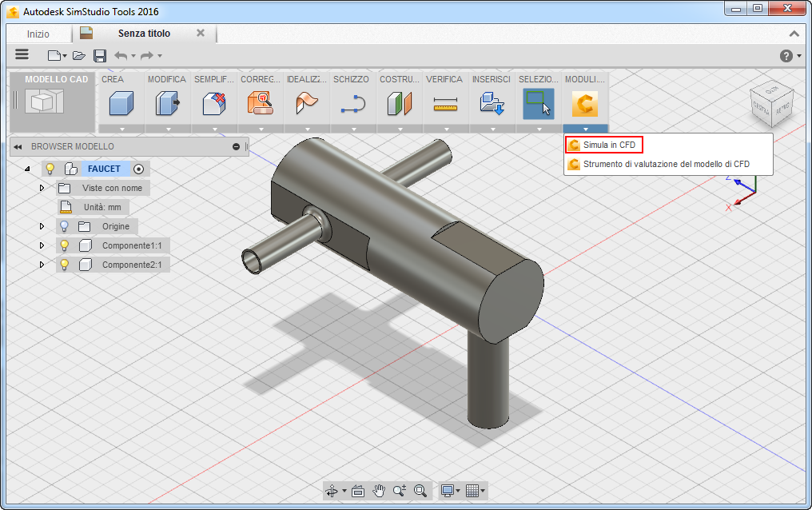Toggle visibility bulb of Componente2:1
812x510 pixels.
coord(64,265)
